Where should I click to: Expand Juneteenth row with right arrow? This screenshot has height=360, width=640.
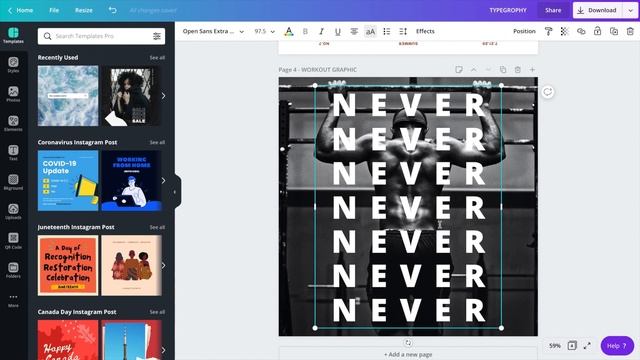(x=163, y=265)
